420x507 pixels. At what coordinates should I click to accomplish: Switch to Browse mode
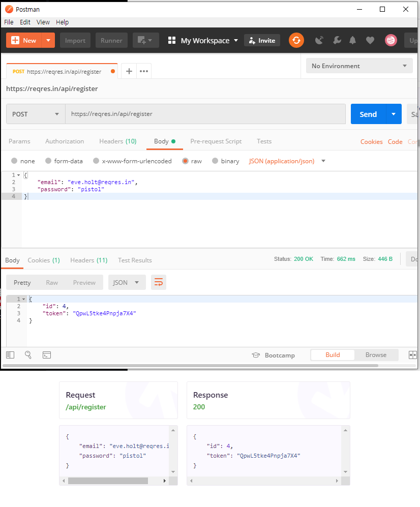(x=376, y=355)
